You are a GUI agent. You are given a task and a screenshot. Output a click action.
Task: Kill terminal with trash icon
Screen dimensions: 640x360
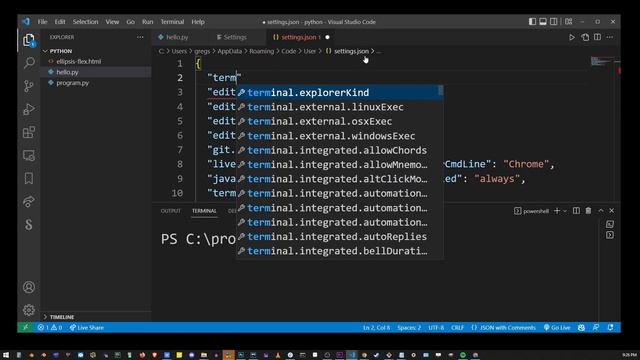point(588,211)
